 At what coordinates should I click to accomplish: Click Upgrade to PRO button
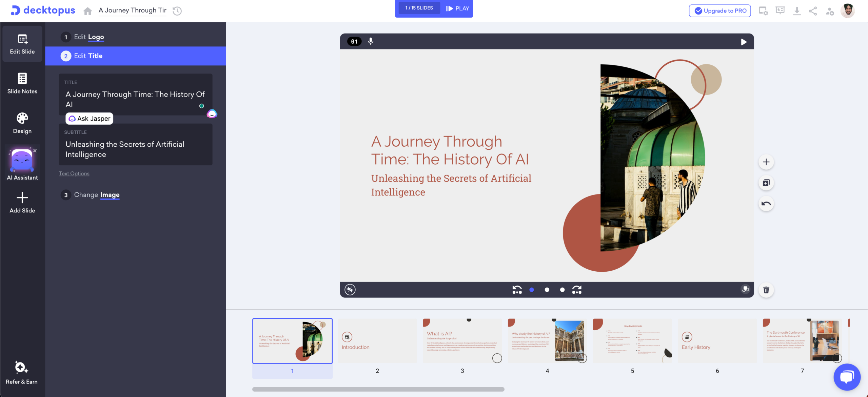click(x=720, y=11)
